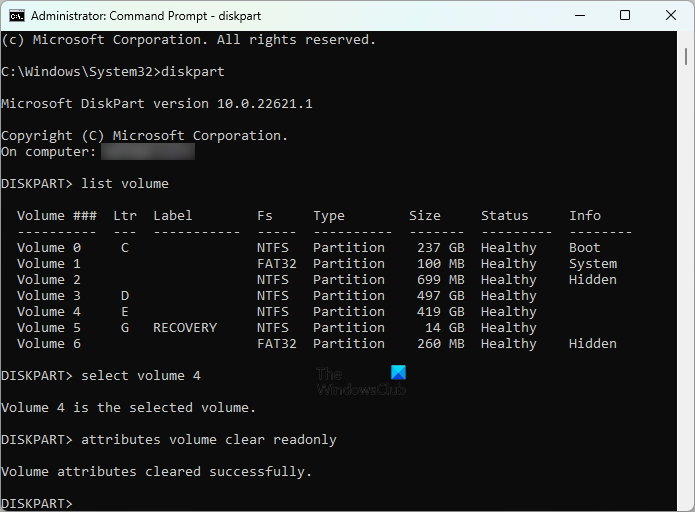
Task: Click 'Volume attributes cleared successfully' message
Action: coord(156,472)
